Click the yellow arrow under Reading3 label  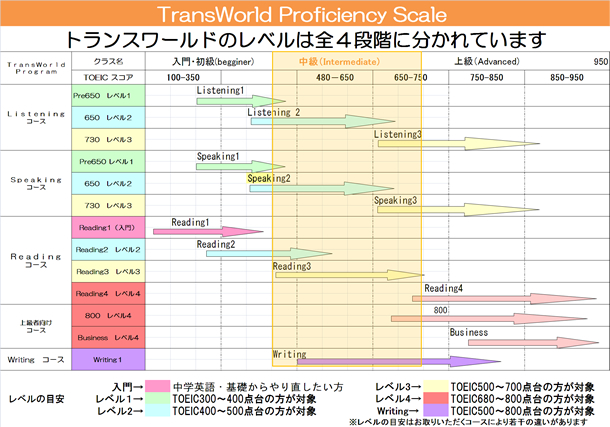pyautogui.click(x=349, y=275)
